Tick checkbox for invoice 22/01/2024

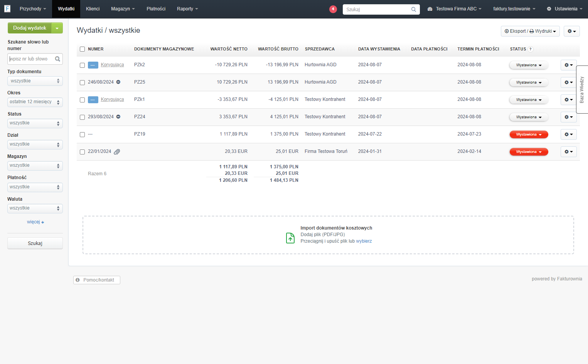coord(82,152)
